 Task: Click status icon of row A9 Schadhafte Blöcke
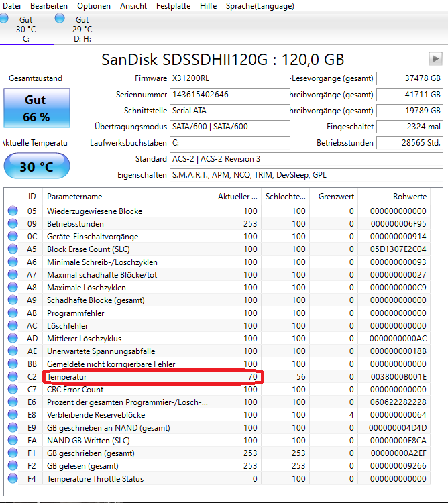(x=13, y=300)
